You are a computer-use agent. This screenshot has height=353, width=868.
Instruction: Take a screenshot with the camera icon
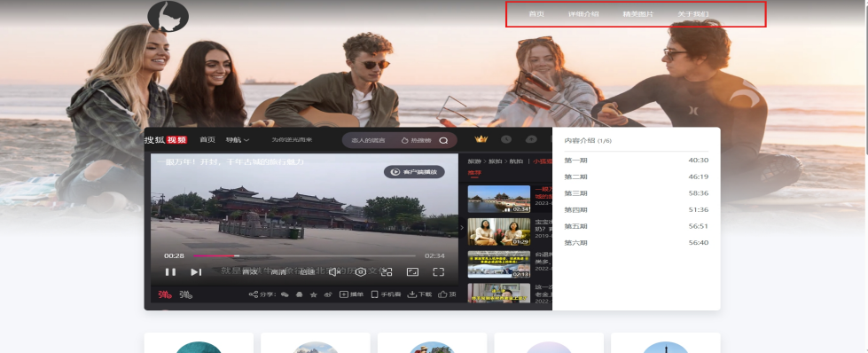tap(361, 272)
